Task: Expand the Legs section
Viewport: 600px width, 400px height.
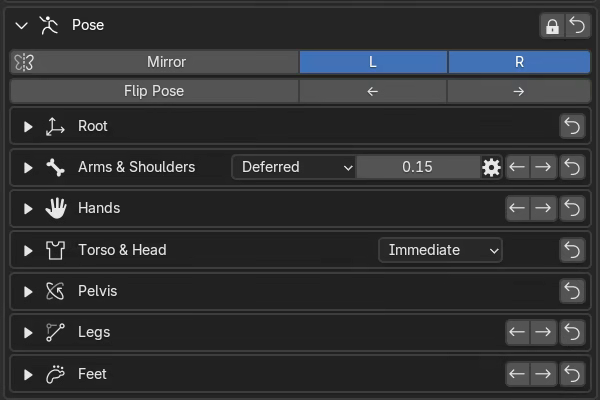Action: point(28,333)
